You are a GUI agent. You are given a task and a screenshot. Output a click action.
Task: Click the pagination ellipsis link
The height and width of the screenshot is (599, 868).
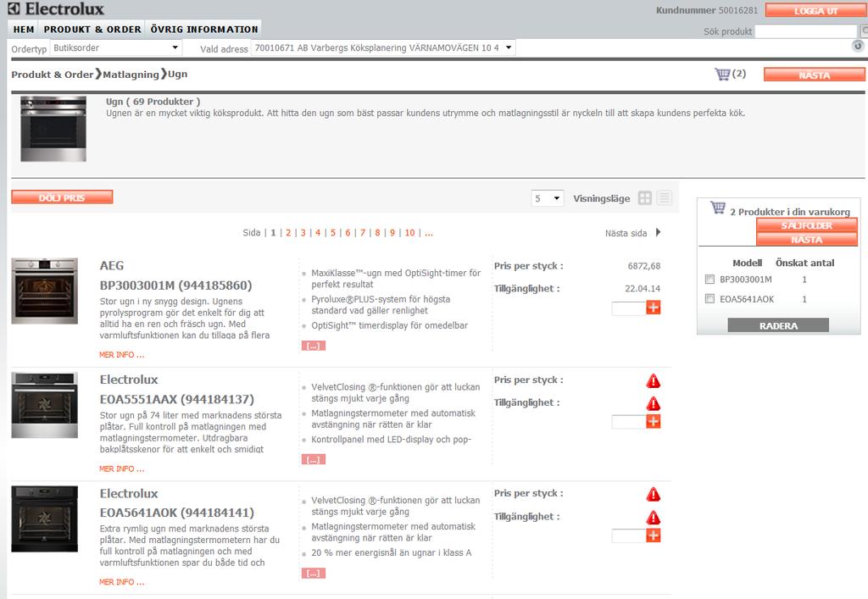[429, 233]
